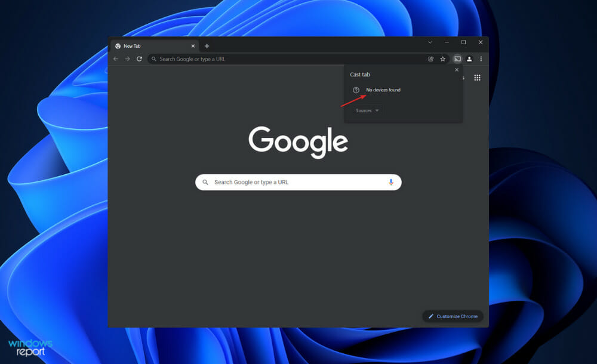The image size is (597, 364).
Task: Open the Google apps grid
Action: coord(477,78)
